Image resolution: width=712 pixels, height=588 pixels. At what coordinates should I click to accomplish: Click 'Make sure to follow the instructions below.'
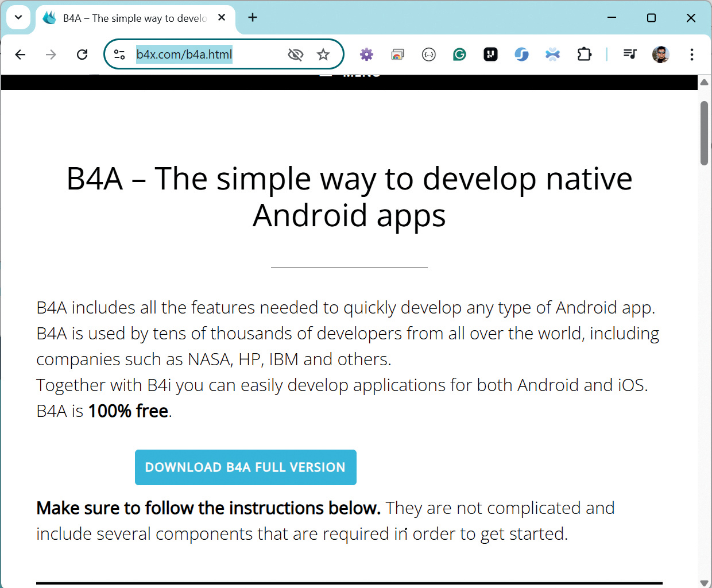coord(208,508)
